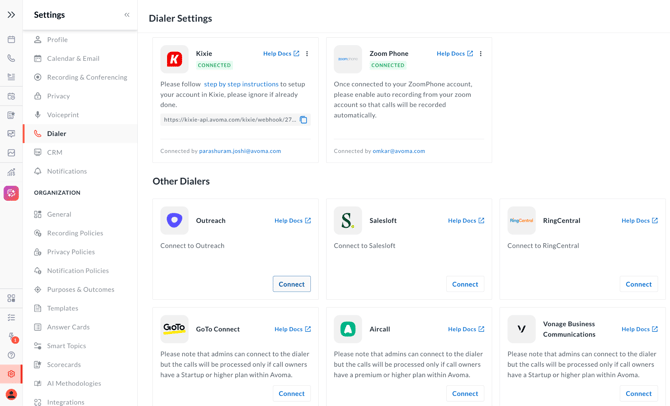Open Kixie Help Docs link
Viewport: 670px width, 406px height.
click(x=281, y=53)
